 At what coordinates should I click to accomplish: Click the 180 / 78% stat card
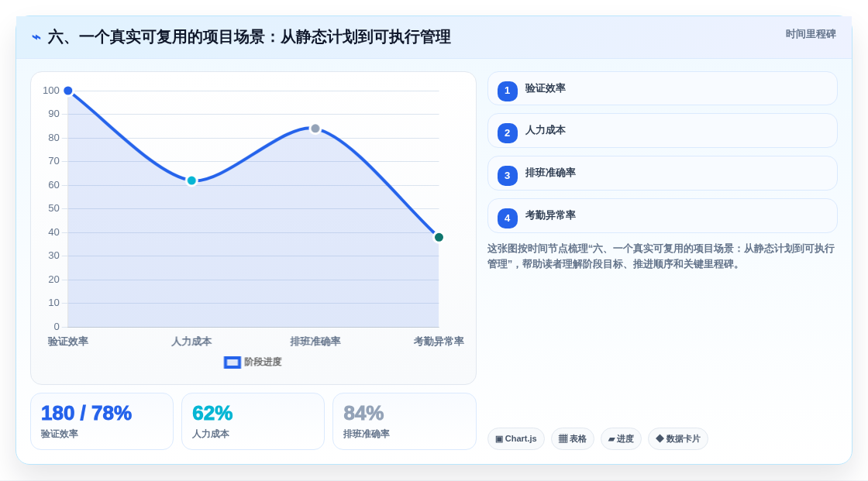click(102, 422)
